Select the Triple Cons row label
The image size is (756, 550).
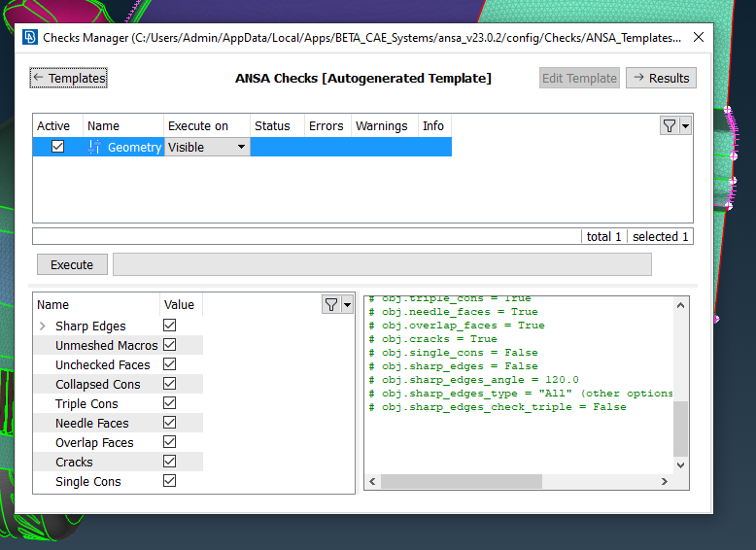point(86,404)
